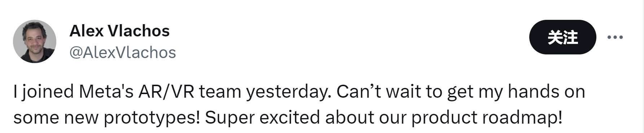
Task: Click Alex Vlachos's profile avatar photo
Action: (x=35, y=41)
